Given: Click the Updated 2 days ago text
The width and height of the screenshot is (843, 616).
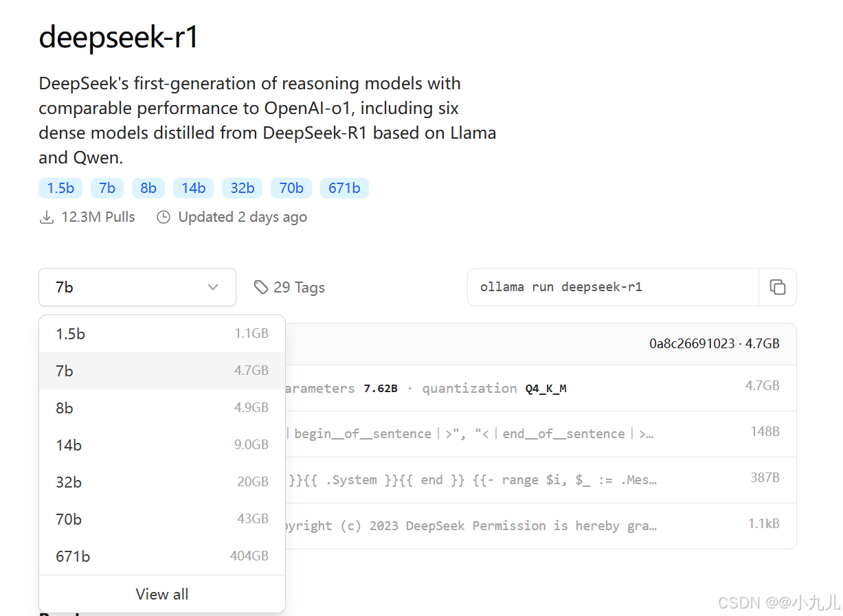Looking at the screenshot, I should pyautogui.click(x=243, y=218).
